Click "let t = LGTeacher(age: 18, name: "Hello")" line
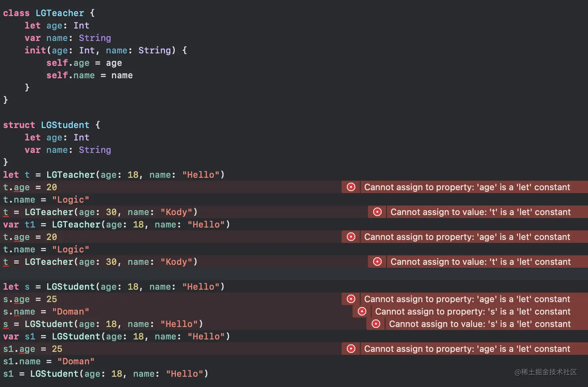The height and width of the screenshot is (387, 588). tap(114, 175)
